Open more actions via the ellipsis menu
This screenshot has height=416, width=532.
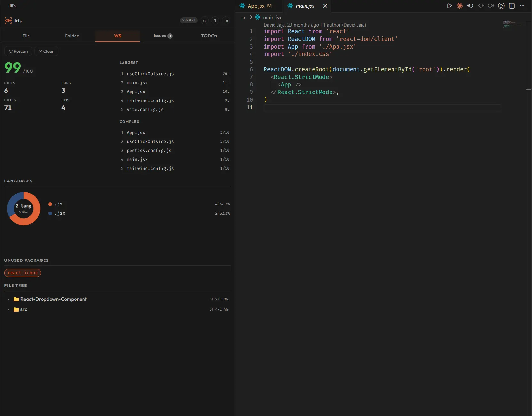click(x=522, y=6)
